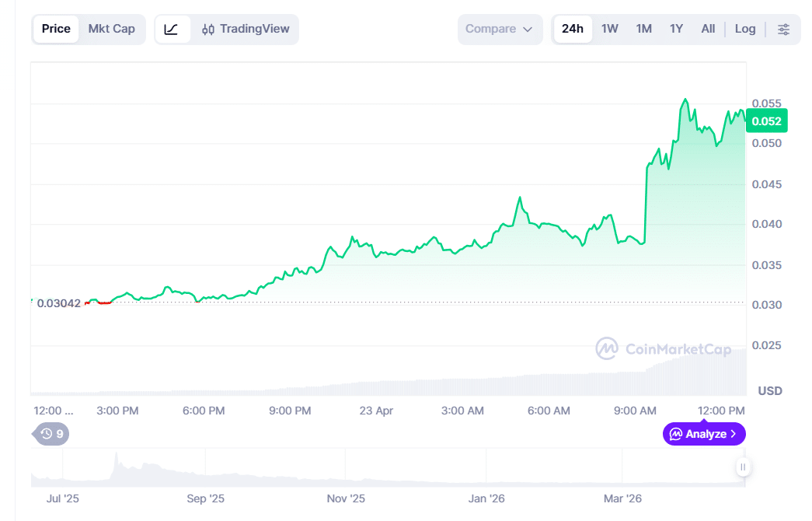The height and width of the screenshot is (521, 812).
Task: Select the 1W time range
Action: tap(609, 30)
